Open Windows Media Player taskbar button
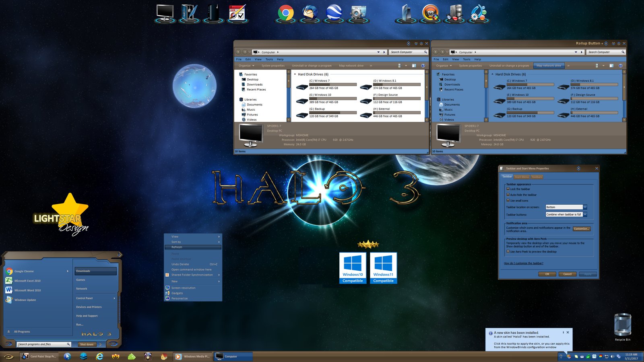 [192, 356]
